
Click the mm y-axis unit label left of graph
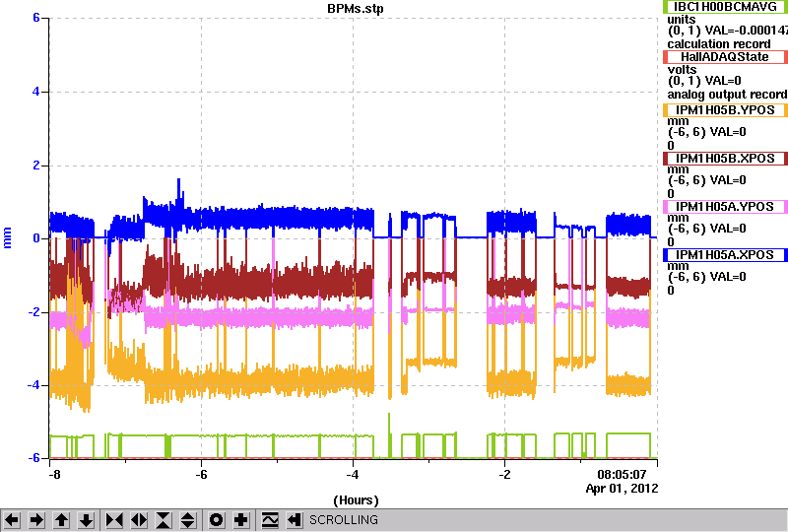pos(7,237)
